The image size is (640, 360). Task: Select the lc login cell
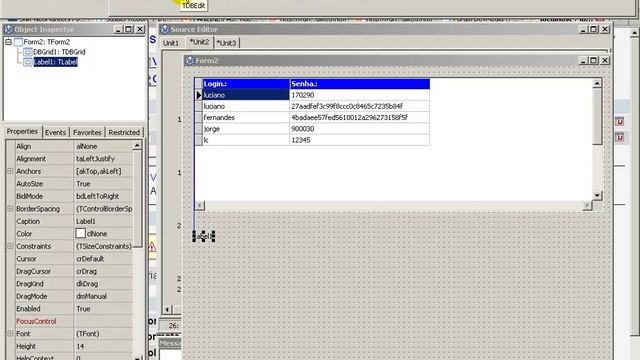246,140
